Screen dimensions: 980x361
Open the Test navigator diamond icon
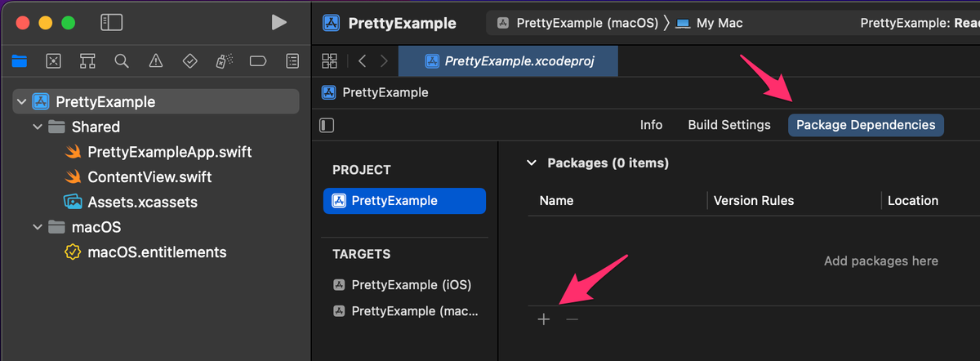[x=189, y=60]
